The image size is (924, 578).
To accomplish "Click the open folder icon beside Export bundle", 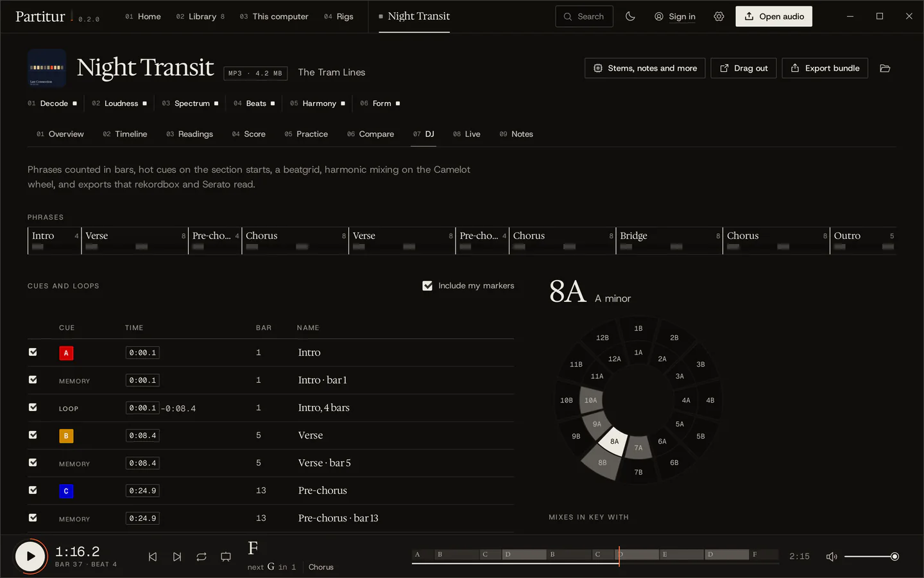I will 885,68.
